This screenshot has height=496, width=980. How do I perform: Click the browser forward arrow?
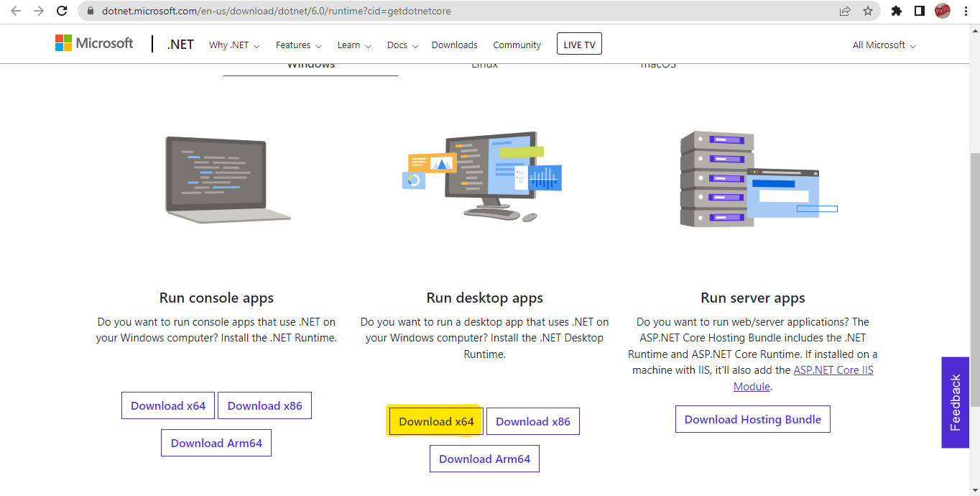(39, 11)
